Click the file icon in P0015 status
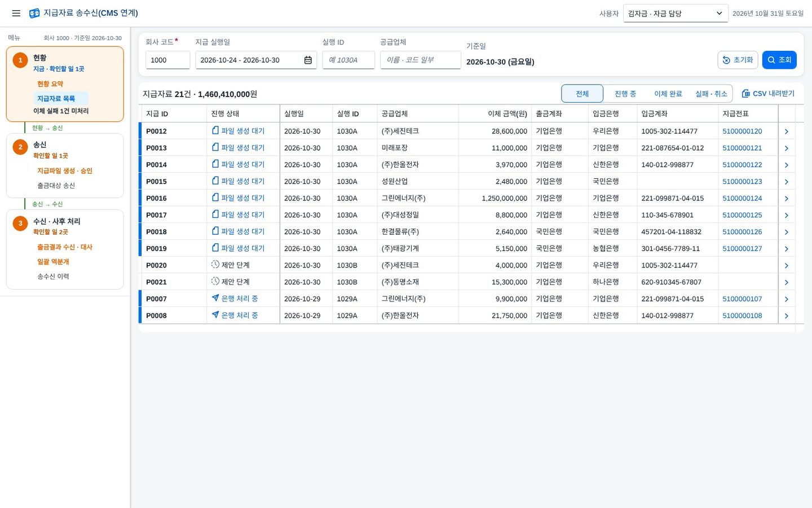The height and width of the screenshot is (508, 812). (215, 181)
